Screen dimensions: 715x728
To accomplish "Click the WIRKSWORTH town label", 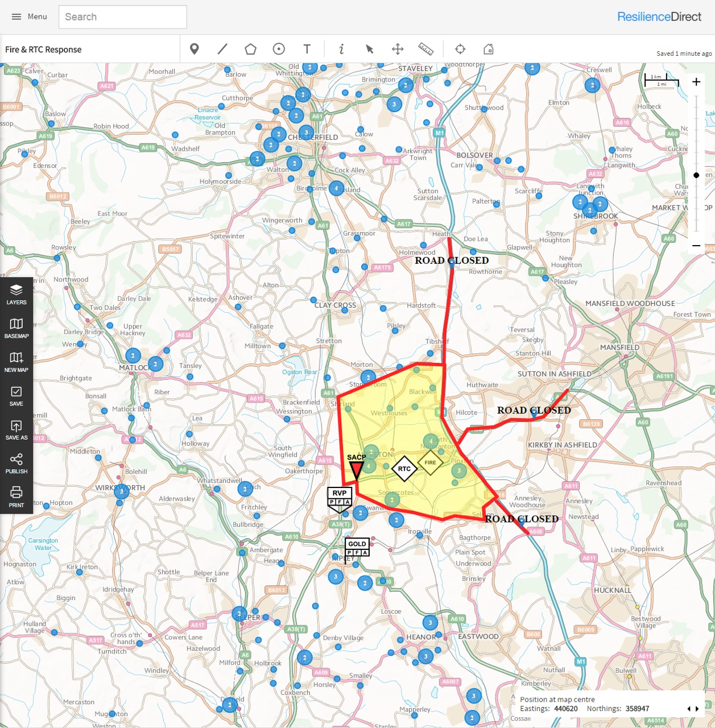I will pos(120,487).
